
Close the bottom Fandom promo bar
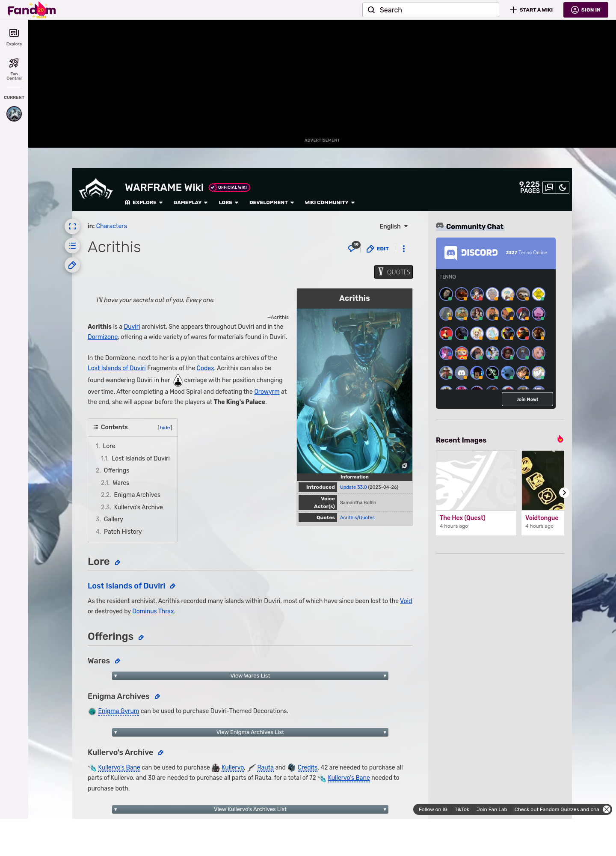(x=607, y=809)
